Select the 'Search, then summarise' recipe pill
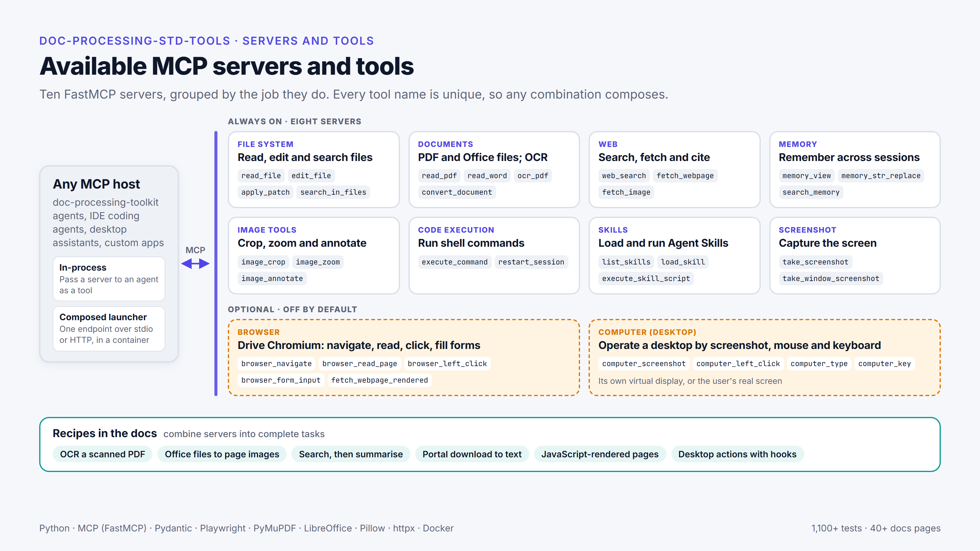The image size is (980, 551). (x=351, y=454)
